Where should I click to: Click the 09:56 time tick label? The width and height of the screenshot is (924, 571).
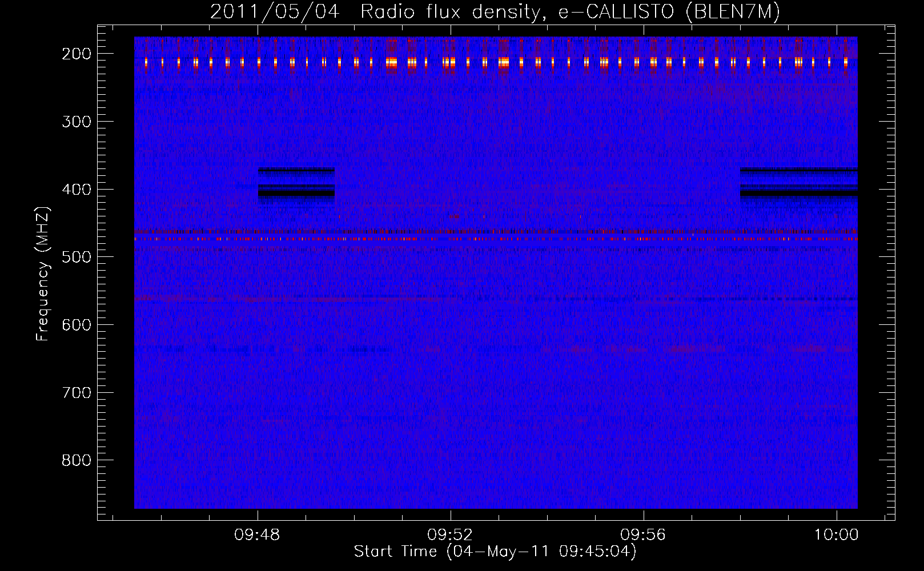coord(644,535)
